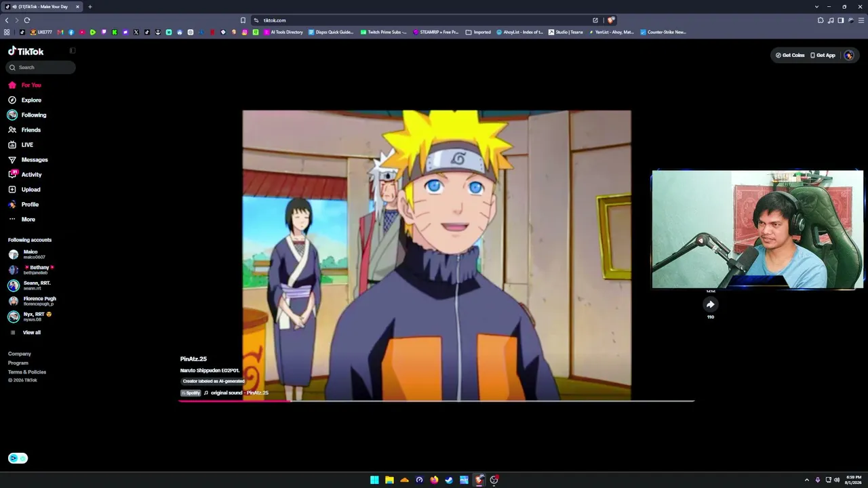Open File Explorer from the taskbar
Viewport: 868px width, 488px height.
click(x=389, y=480)
